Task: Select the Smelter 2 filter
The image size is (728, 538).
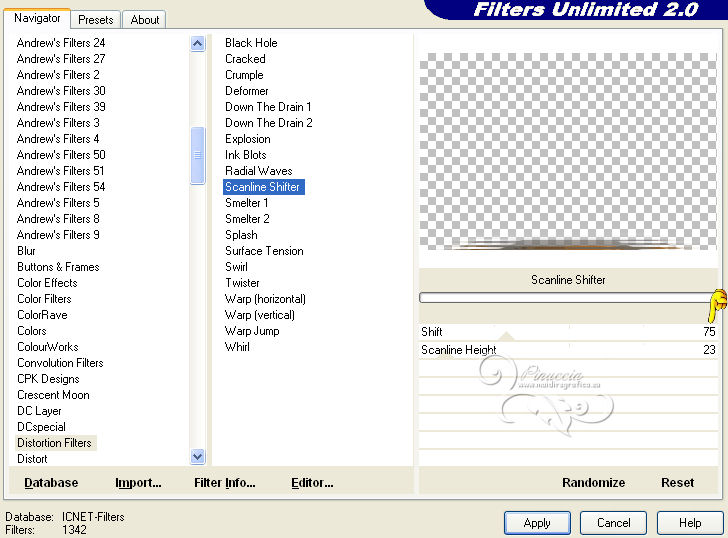Action: 247,219
